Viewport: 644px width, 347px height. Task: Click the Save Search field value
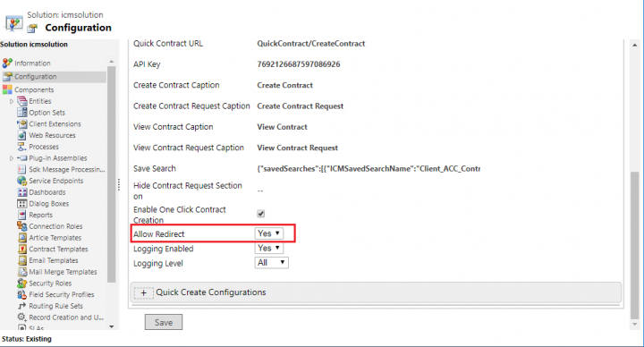point(369,168)
